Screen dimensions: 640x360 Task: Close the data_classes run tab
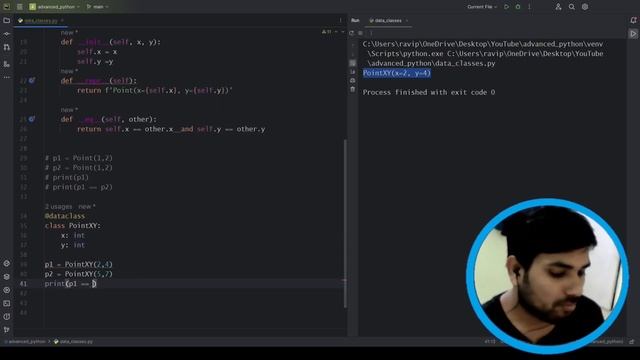click(407, 20)
